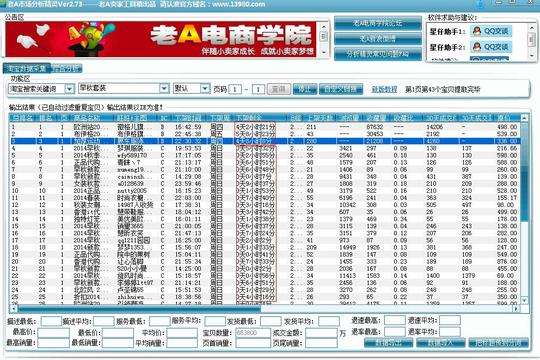Click the price cell 260.00 in row 7
540x360 pixels.
click(507, 169)
